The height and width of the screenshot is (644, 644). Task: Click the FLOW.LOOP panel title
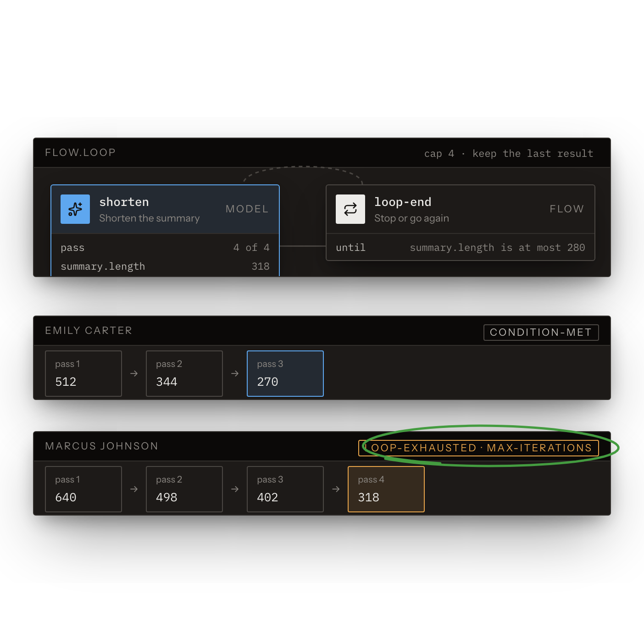click(80, 152)
